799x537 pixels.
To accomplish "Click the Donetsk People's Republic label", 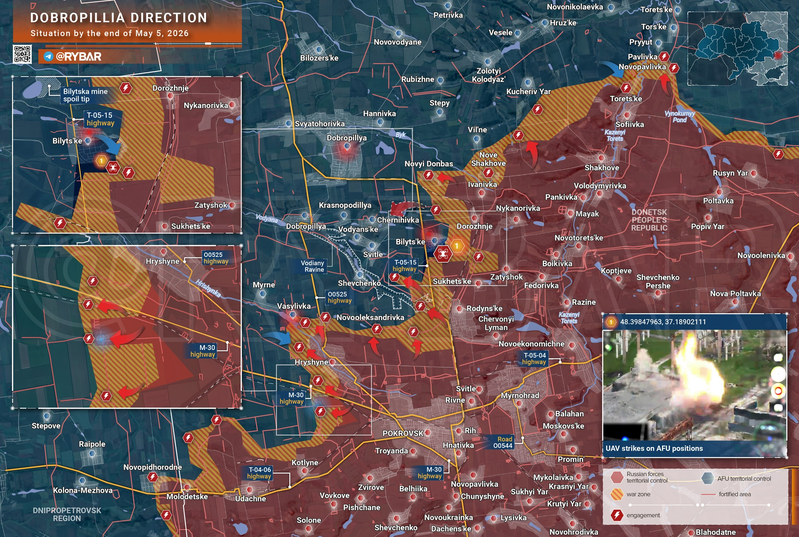I will (x=649, y=220).
